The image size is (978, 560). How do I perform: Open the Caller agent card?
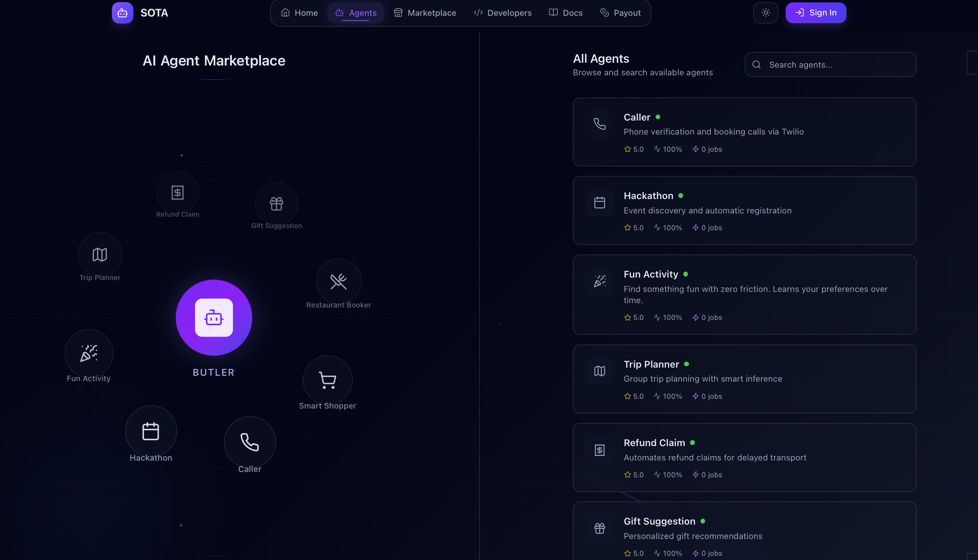744,132
